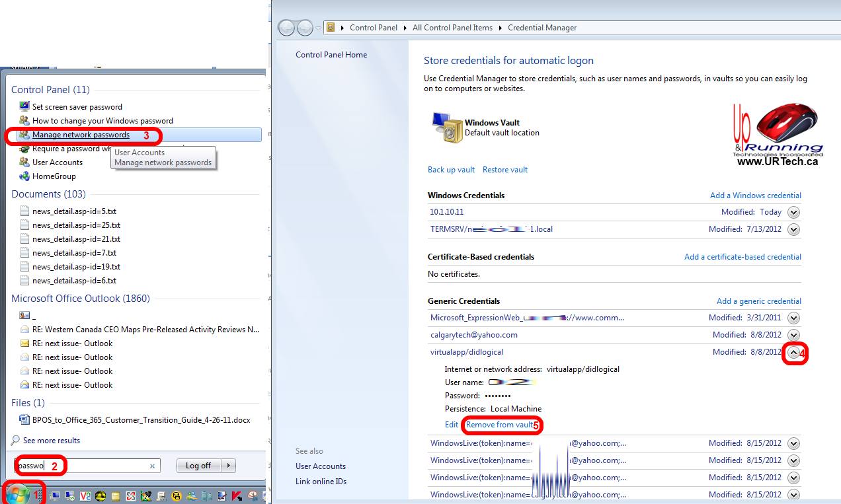Open the Log off options arrow
Image resolution: width=841 pixels, height=504 pixels.
(229, 466)
